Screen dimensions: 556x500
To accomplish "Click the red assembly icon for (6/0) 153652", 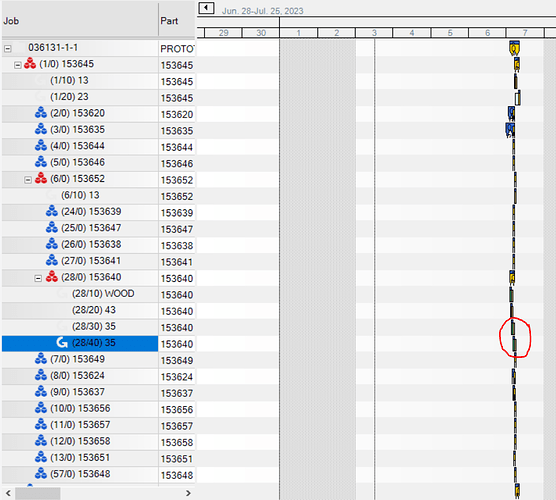I will pos(41,178).
